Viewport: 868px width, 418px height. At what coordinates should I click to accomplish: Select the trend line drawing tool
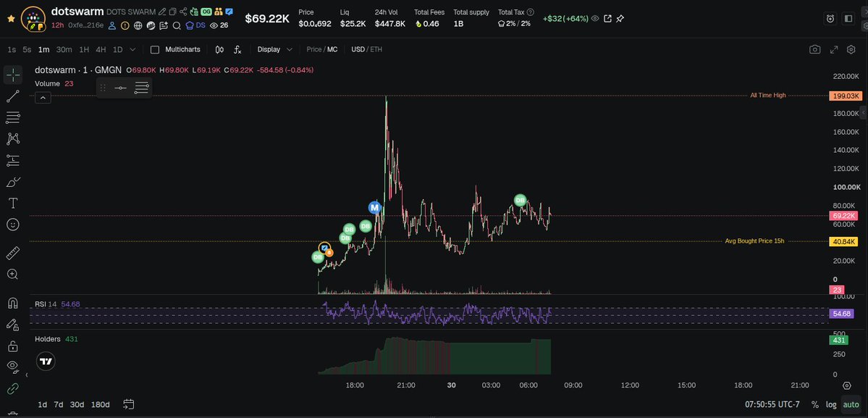coord(13,96)
